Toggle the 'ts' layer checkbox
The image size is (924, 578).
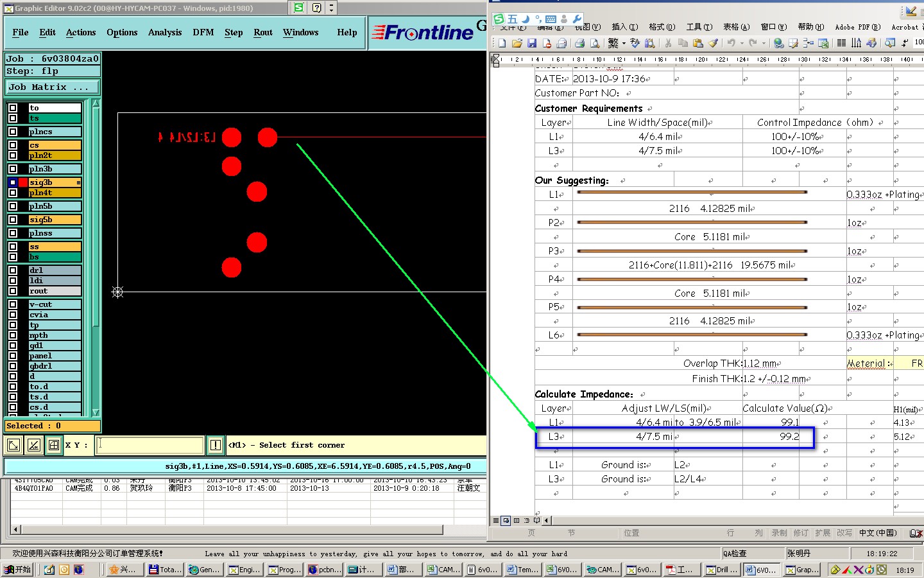13,118
